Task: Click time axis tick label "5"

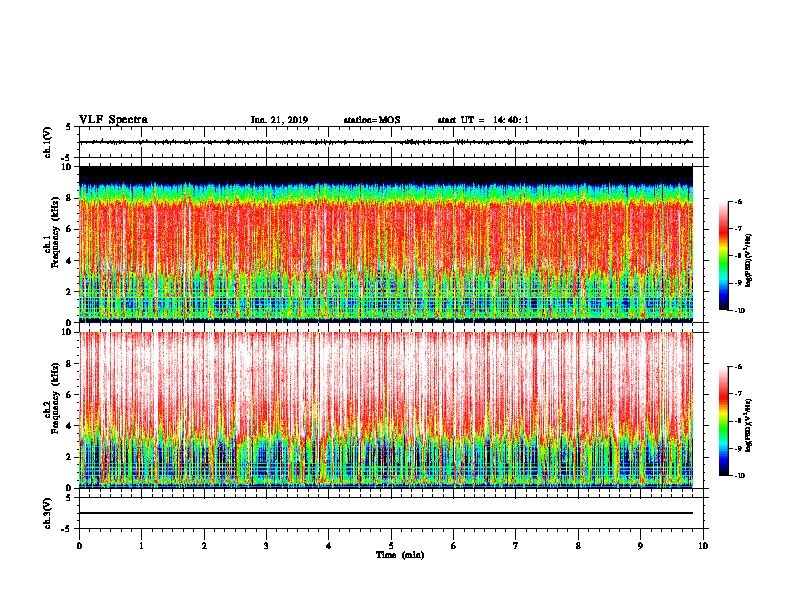Action: pyautogui.click(x=391, y=546)
